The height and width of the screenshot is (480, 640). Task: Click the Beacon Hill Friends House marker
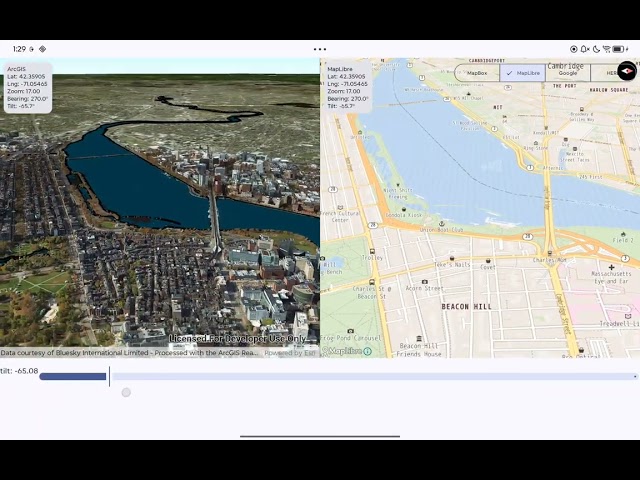tap(419, 339)
